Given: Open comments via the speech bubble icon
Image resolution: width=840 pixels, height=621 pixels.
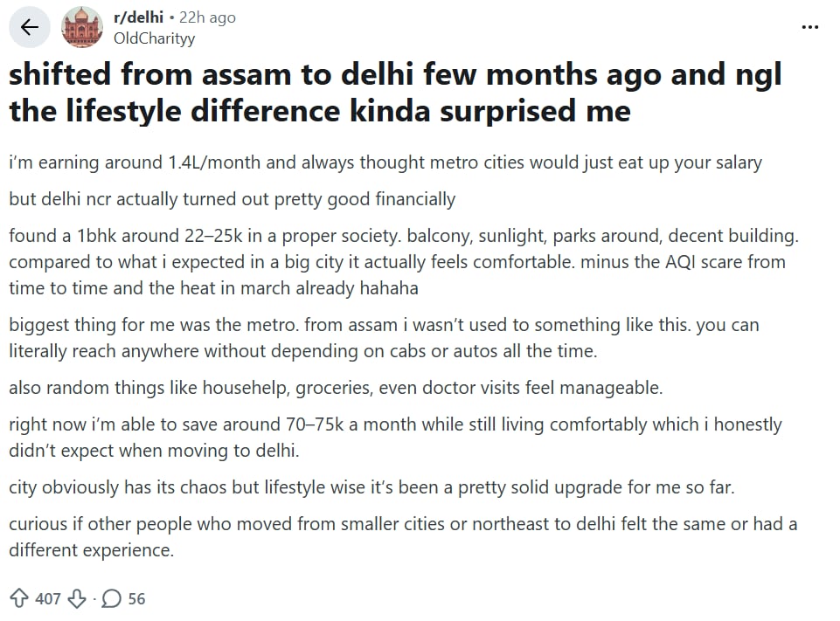Looking at the screenshot, I should [112, 598].
